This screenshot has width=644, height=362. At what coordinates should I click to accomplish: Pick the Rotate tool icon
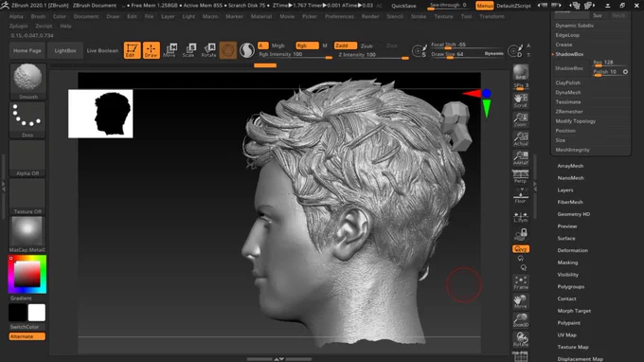(x=208, y=50)
